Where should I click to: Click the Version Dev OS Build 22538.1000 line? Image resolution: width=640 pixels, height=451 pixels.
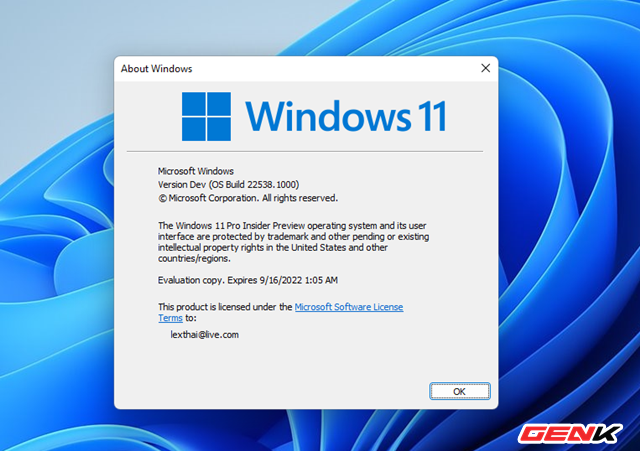pos(229,184)
